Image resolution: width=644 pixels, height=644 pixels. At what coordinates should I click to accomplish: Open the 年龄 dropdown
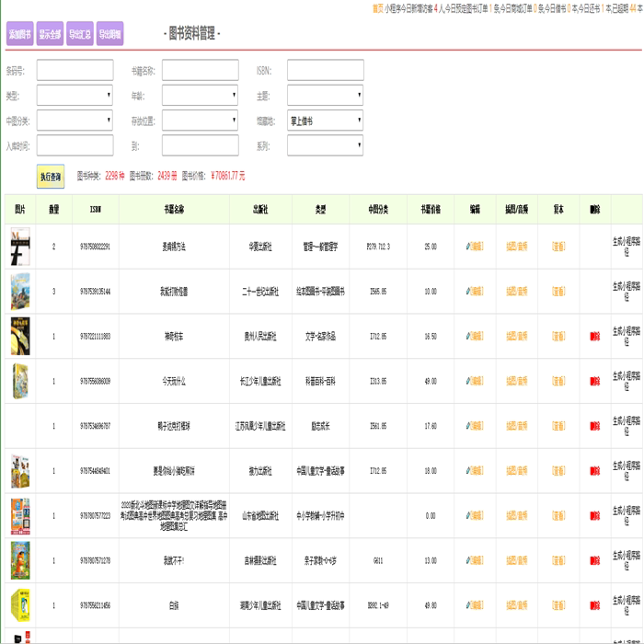click(x=200, y=96)
